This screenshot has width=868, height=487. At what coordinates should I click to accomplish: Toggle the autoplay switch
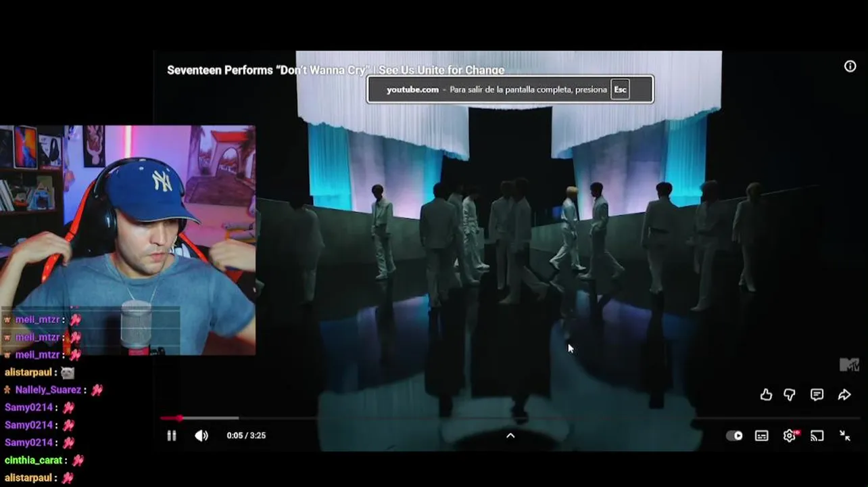[734, 436]
